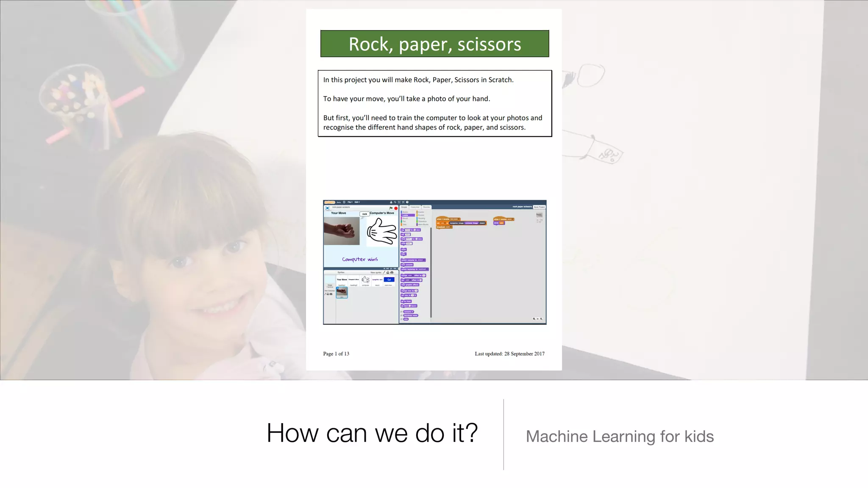This screenshot has height=488, width=868.
Task: Zoom out of the scripts area
Action: (534, 319)
